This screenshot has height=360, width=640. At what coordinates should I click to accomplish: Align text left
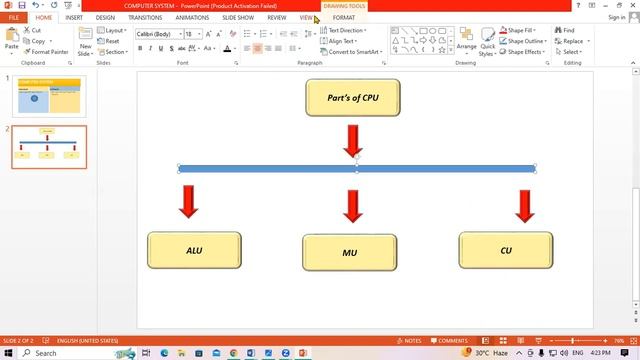pyautogui.click(x=247, y=49)
